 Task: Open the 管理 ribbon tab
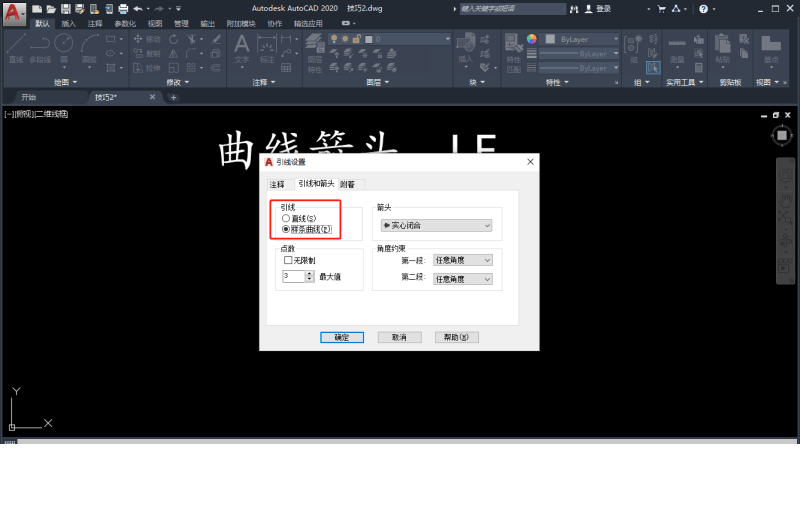[181, 23]
